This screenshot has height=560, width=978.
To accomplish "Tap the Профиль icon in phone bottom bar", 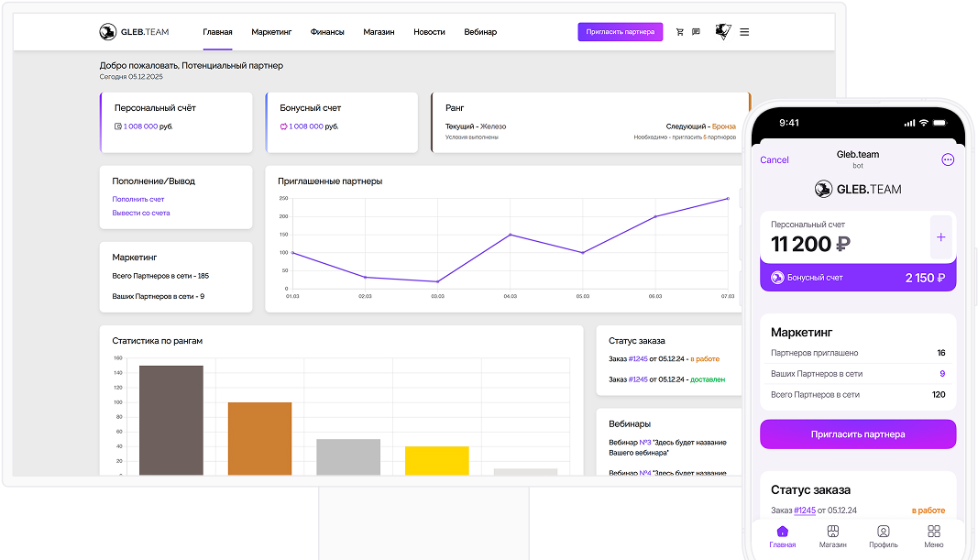I will [x=883, y=532].
